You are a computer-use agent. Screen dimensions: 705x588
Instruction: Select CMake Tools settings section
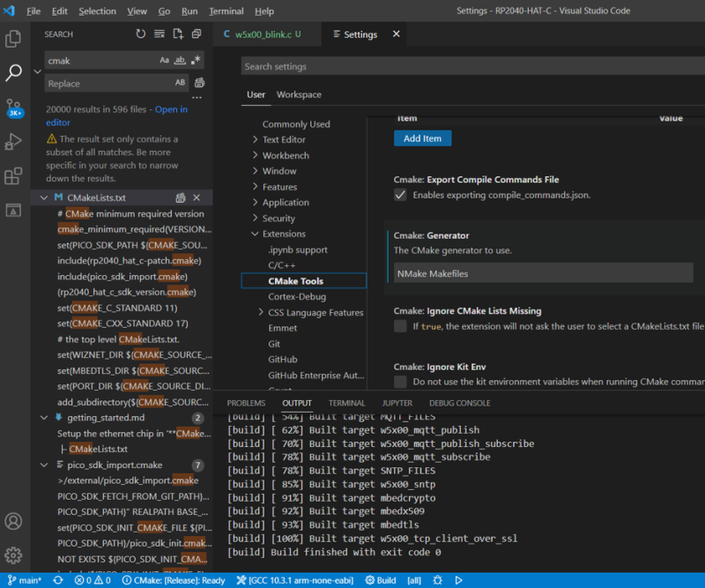[x=304, y=280]
